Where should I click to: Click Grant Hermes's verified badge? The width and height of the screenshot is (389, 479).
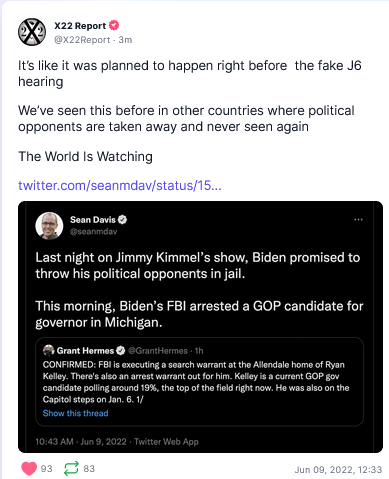coord(121,350)
